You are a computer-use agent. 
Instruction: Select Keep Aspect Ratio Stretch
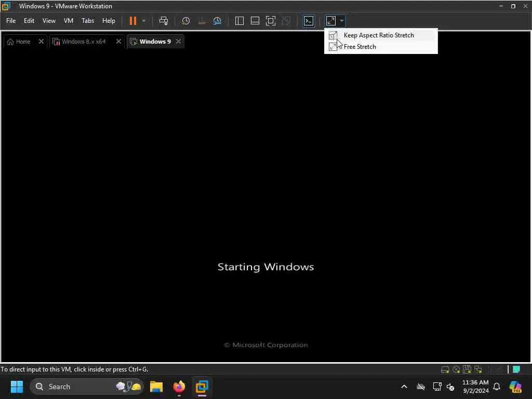point(381,35)
